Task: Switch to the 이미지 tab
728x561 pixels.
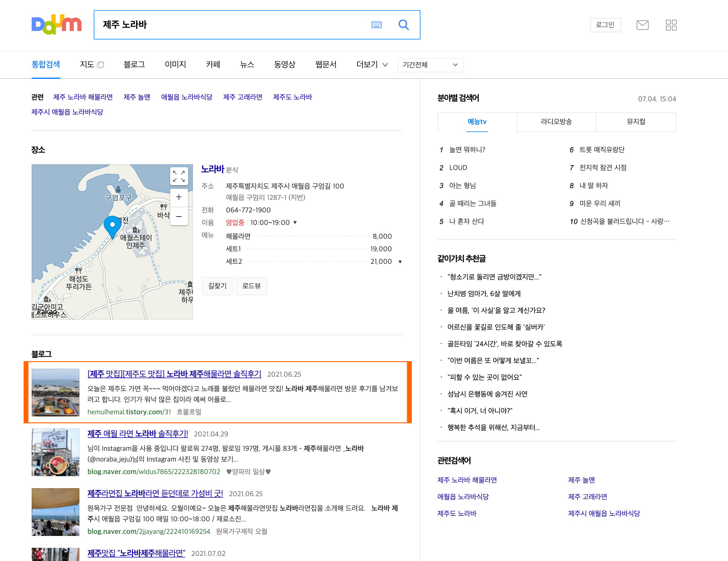Action: point(175,64)
